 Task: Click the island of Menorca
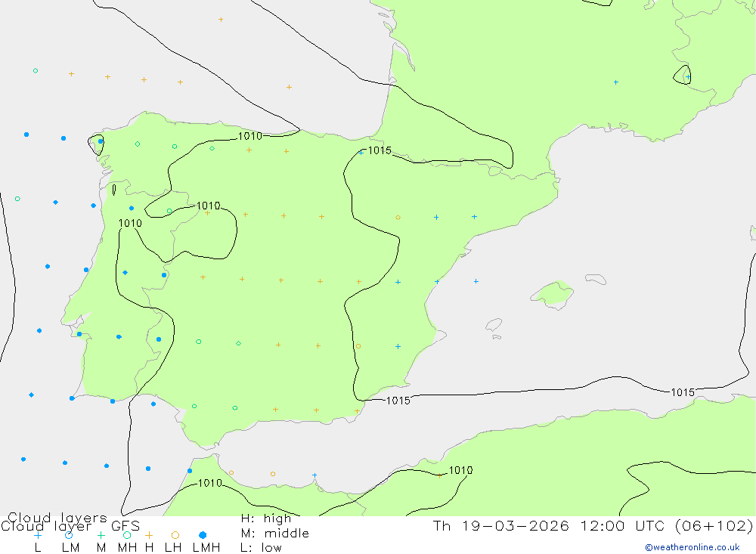point(596,279)
